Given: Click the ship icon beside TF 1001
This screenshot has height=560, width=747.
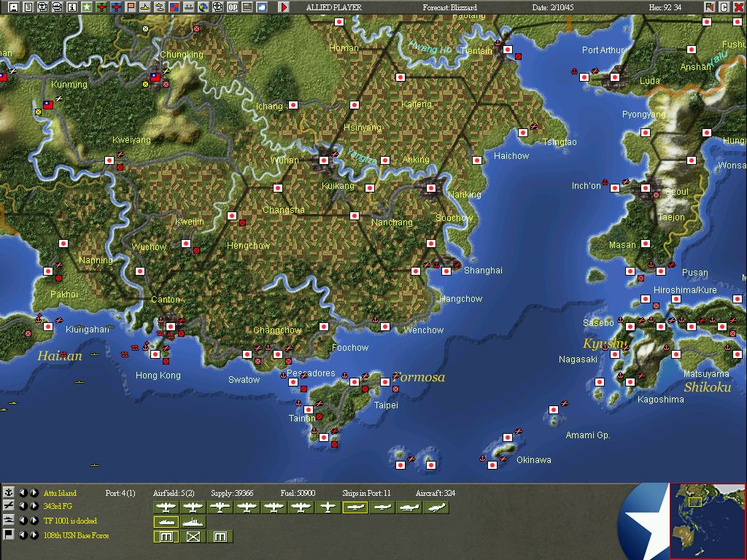Looking at the screenshot, I should (8, 521).
